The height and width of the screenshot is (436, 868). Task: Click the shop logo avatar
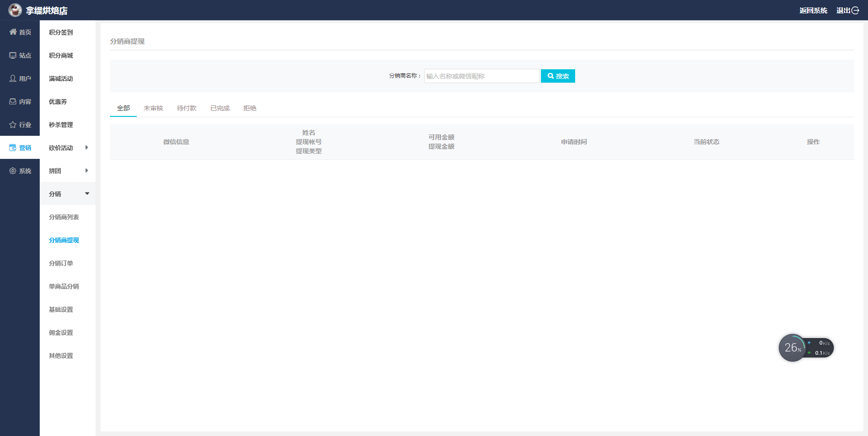click(x=15, y=10)
